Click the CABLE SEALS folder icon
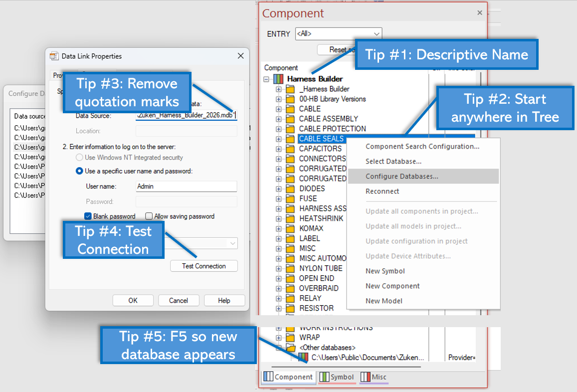Image resolution: width=577 pixels, height=392 pixels. [x=290, y=139]
